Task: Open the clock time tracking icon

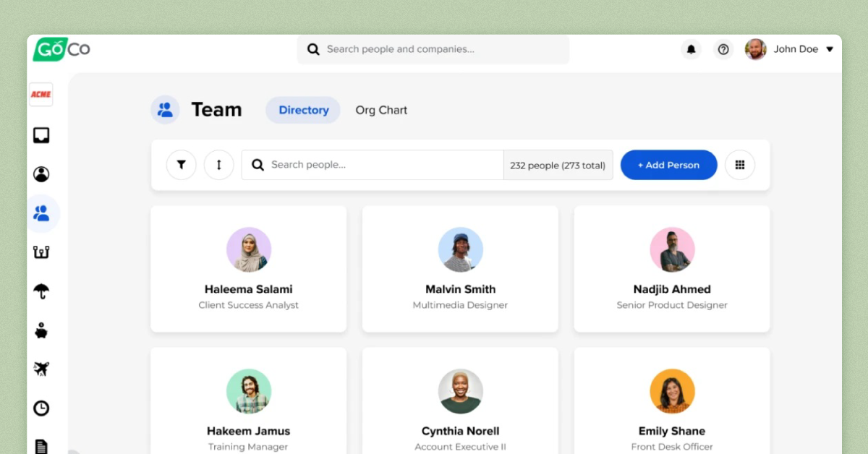Action: point(41,408)
